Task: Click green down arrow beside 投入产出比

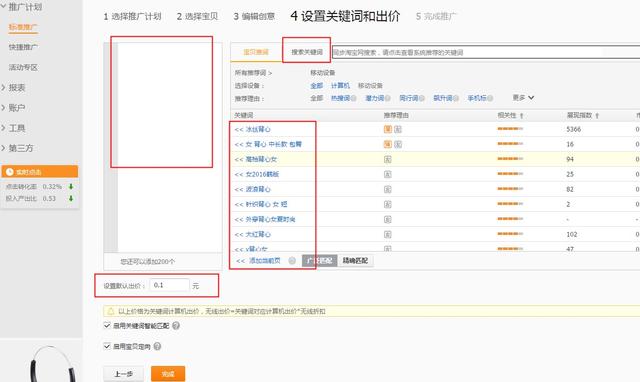Action: [71, 198]
